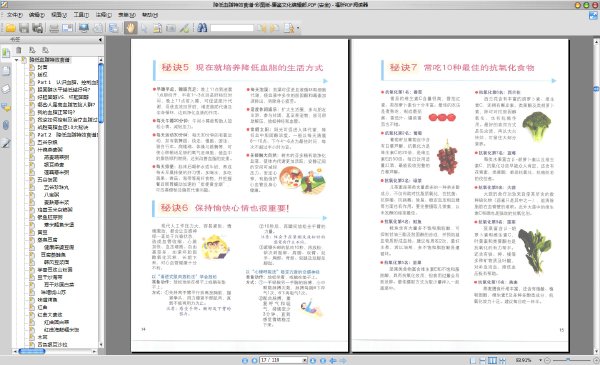Click the document vertical scrollbar
Viewport: 600px width, 365px height.
[x=596, y=89]
